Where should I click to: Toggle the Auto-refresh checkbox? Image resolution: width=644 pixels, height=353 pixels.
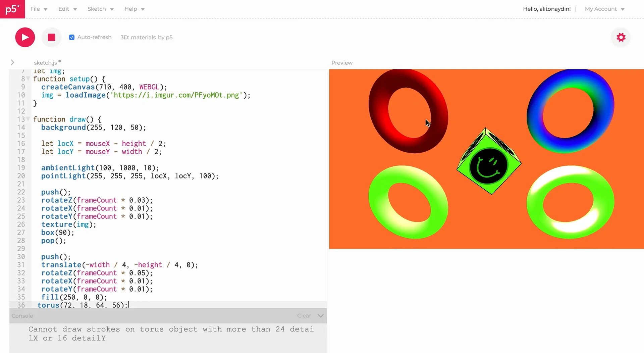point(72,37)
